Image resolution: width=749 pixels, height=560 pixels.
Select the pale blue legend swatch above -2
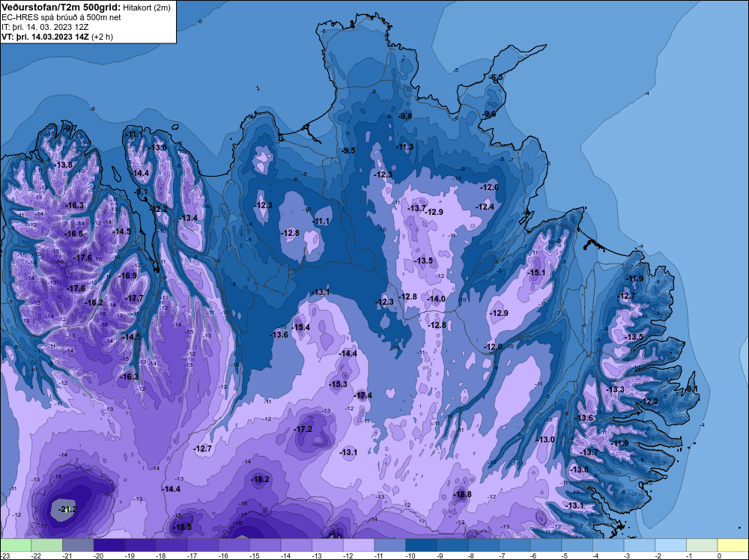point(670,545)
